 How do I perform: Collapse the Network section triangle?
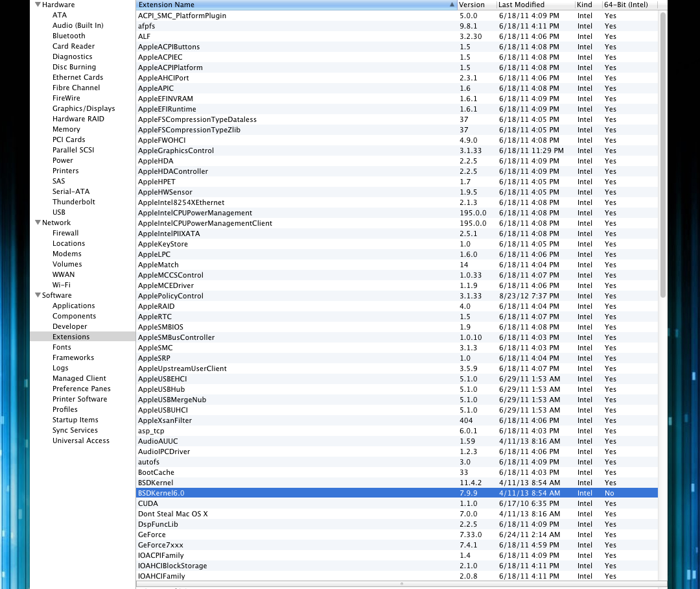click(38, 222)
